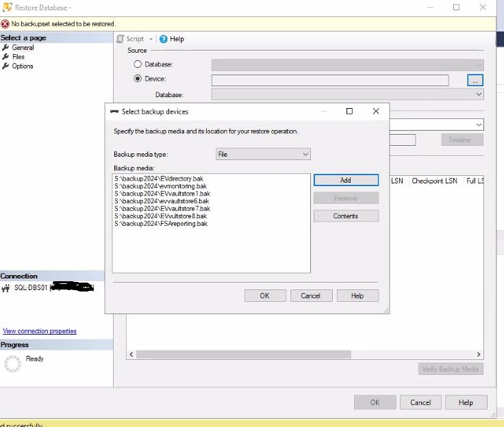Image resolution: width=504 pixels, height=427 pixels.
Task: Click the Add button for backup media
Action: (x=346, y=180)
